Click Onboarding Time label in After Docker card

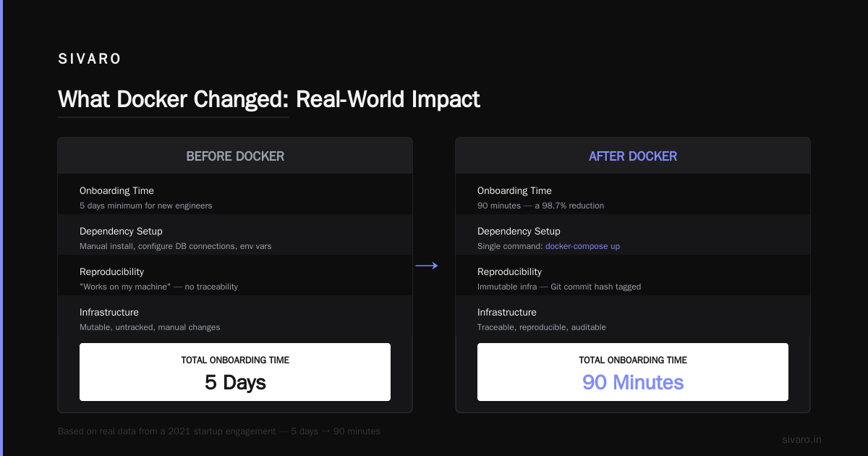tap(514, 191)
